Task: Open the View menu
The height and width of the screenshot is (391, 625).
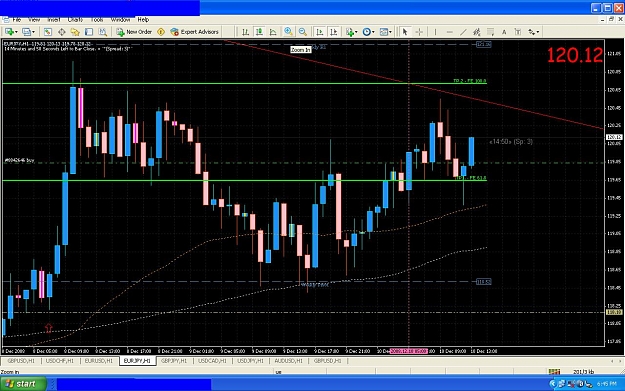Action: [34, 20]
